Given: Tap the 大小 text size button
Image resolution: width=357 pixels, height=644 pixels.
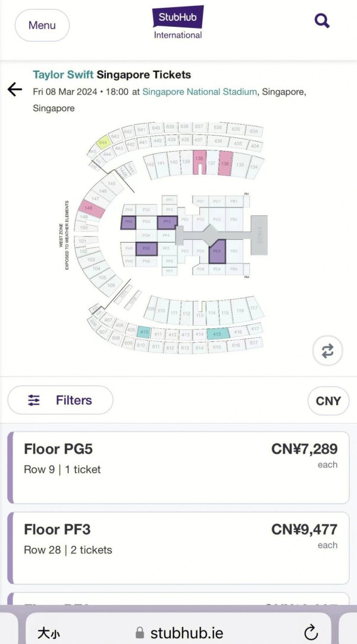Looking at the screenshot, I should [48, 633].
